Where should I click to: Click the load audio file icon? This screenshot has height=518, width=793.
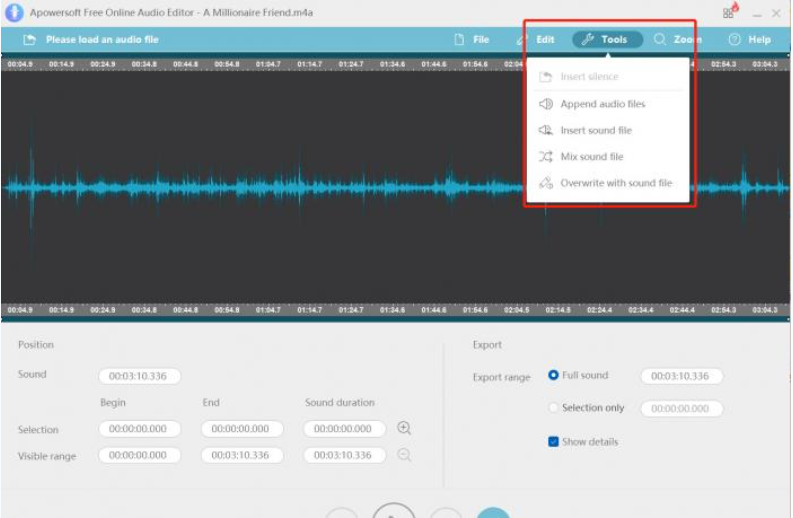tap(29, 39)
